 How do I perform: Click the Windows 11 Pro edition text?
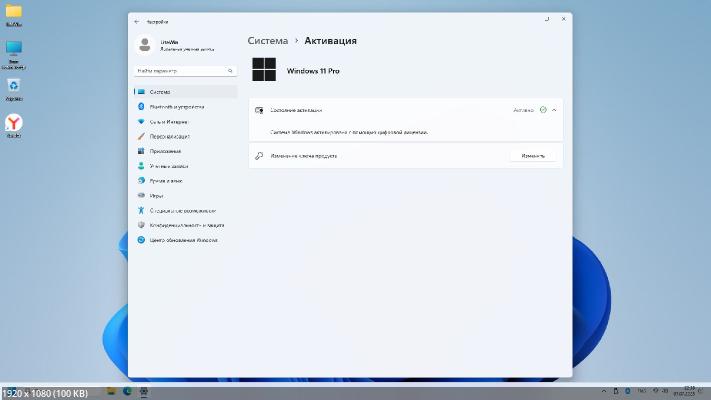[313, 71]
